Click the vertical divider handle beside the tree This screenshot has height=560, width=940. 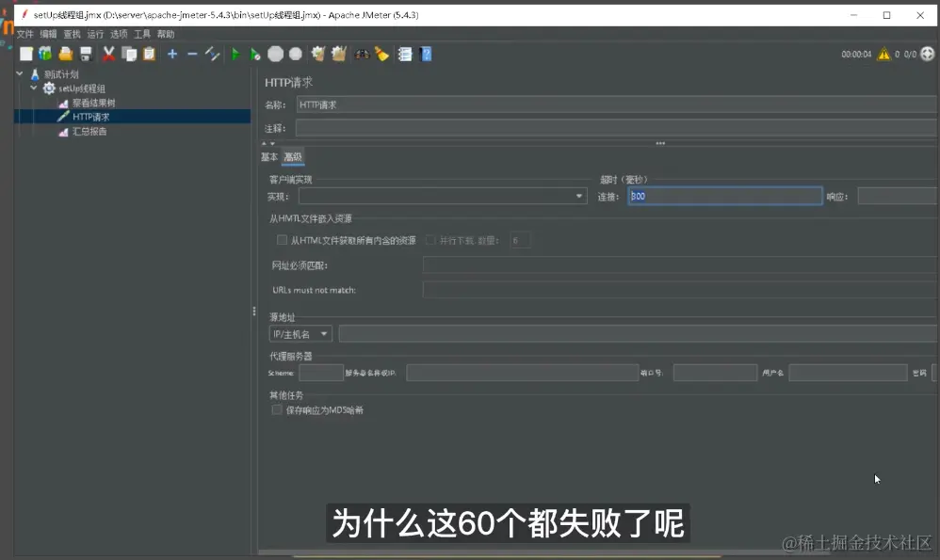click(x=254, y=311)
